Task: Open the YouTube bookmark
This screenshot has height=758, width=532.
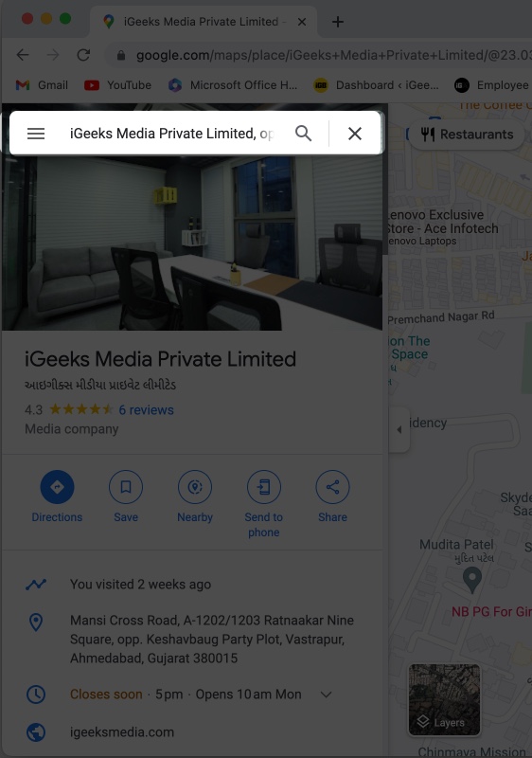Action: (117, 85)
